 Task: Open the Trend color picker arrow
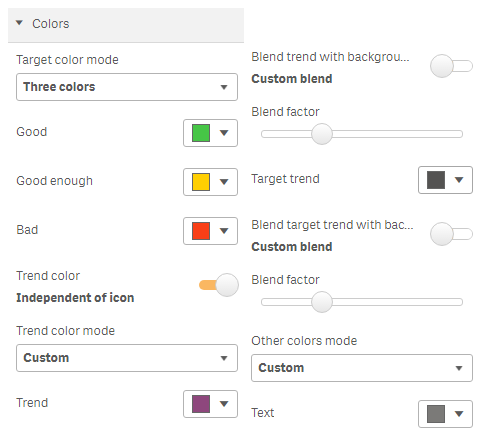point(224,404)
